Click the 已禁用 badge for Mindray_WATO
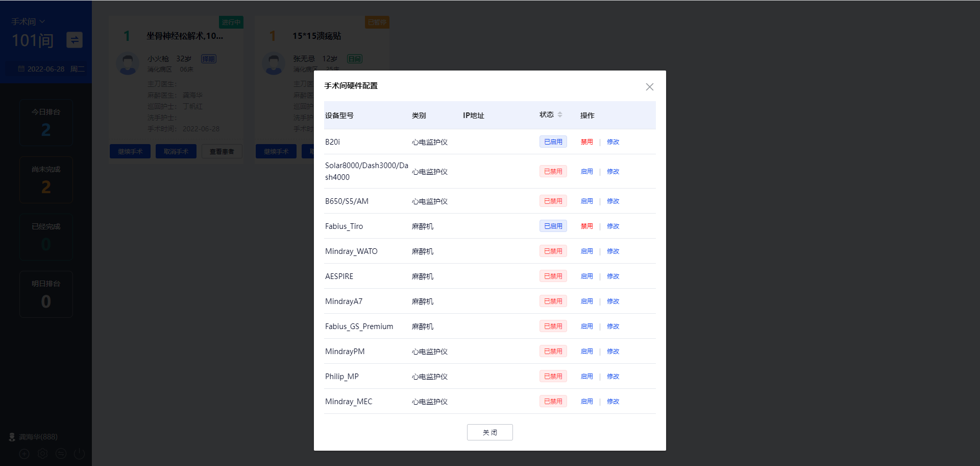 pos(553,251)
